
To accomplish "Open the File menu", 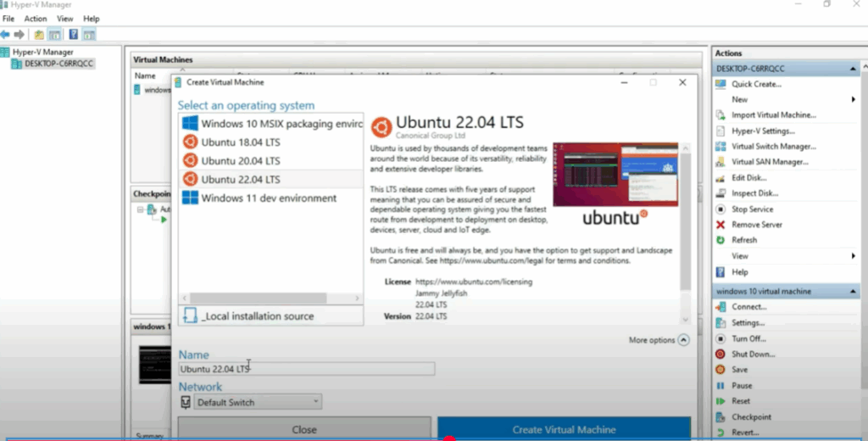I will [x=8, y=19].
